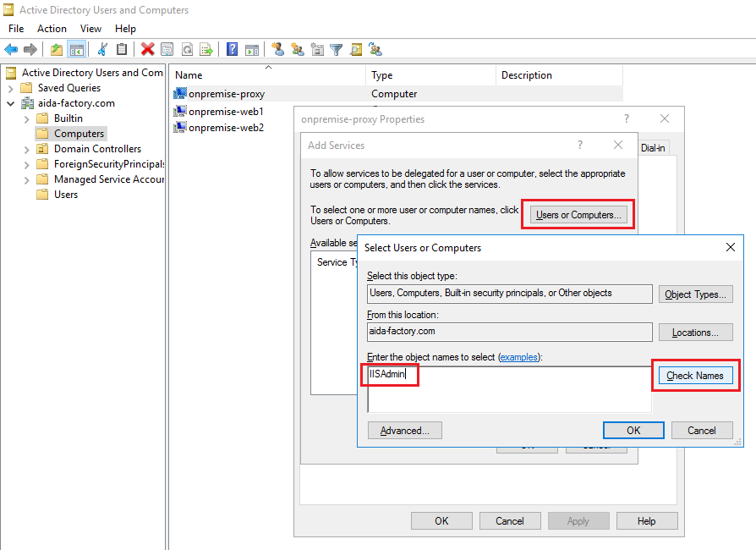Image resolution: width=756 pixels, height=550 pixels.
Task: Select the Cut (scissors) toolbar icon
Action: pos(101,48)
